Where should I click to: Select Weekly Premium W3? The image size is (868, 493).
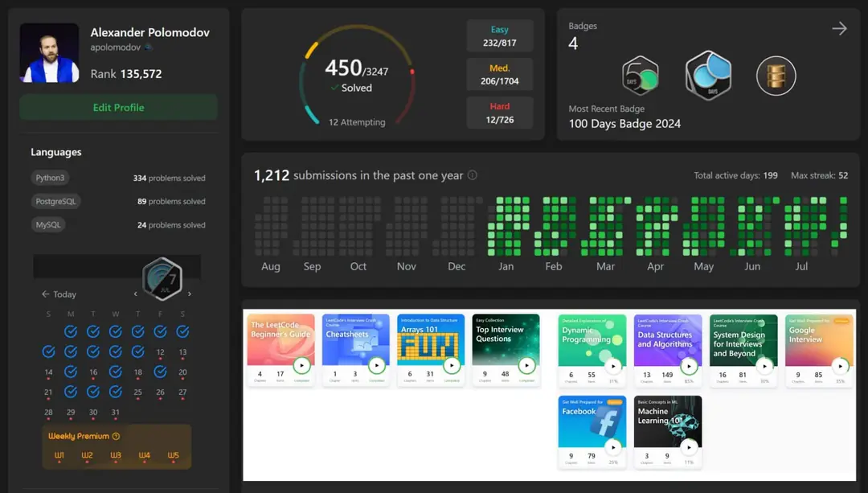(x=116, y=455)
